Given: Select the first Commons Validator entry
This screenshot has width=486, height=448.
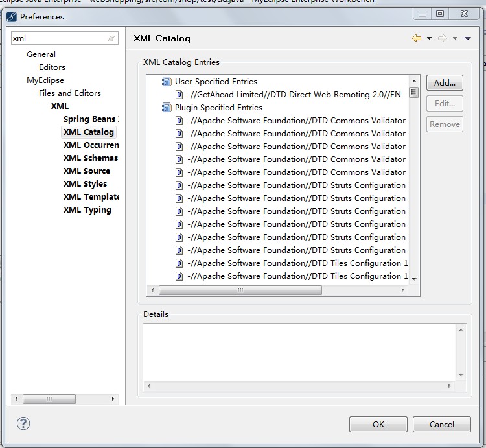Looking at the screenshot, I should pyautogui.click(x=296, y=121).
